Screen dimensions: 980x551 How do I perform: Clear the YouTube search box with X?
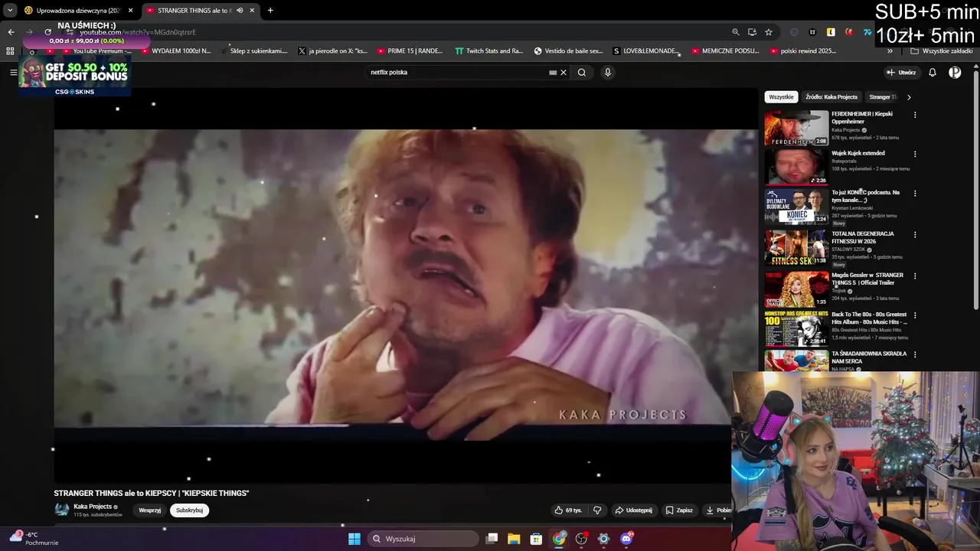563,73
